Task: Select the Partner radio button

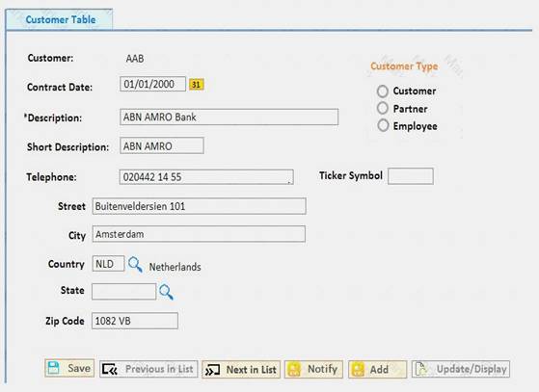Action: click(383, 109)
